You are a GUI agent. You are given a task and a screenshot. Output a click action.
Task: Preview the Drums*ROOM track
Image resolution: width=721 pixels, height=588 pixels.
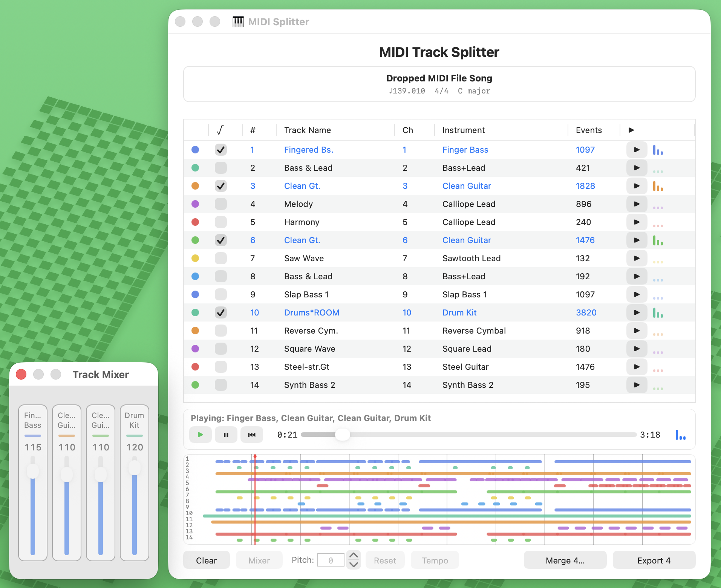point(637,312)
